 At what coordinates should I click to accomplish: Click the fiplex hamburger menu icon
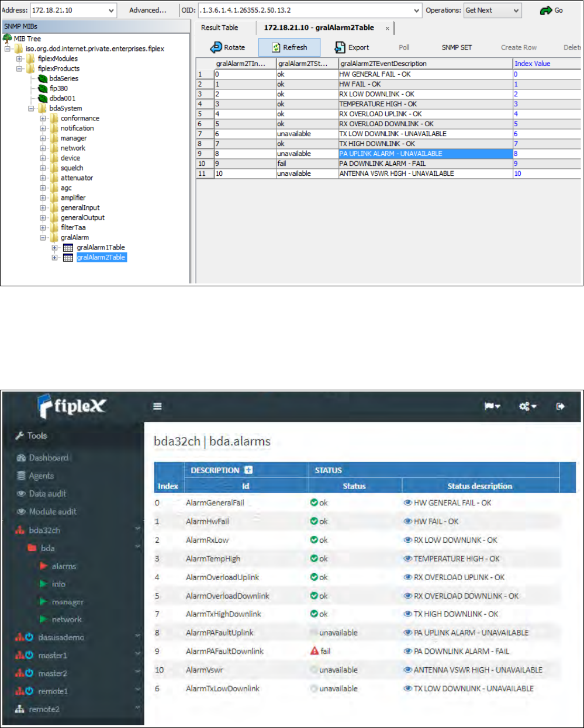tap(157, 406)
